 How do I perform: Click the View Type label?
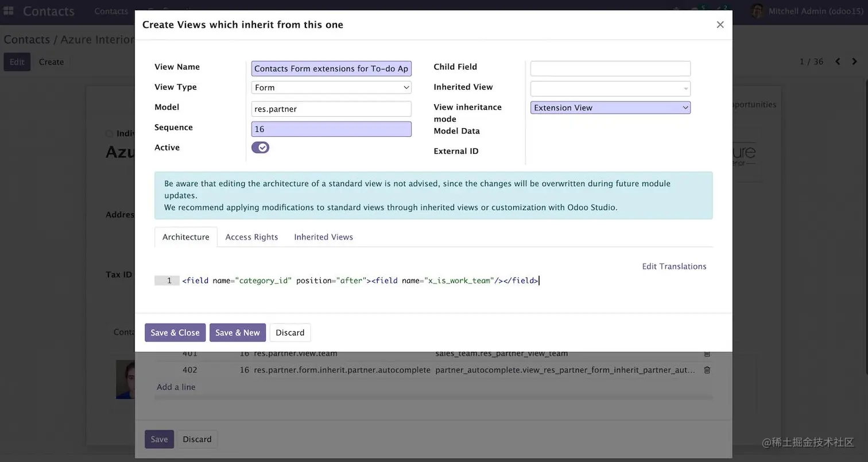click(176, 87)
